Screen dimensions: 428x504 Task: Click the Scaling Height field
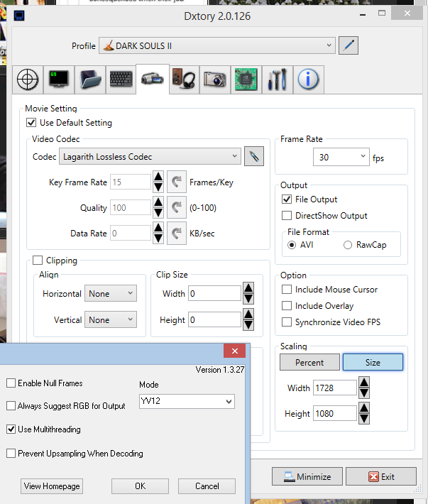point(335,413)
